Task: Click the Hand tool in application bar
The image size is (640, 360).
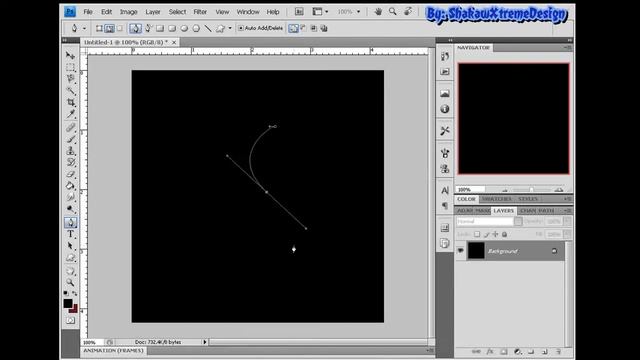Action: coord(378,12)
